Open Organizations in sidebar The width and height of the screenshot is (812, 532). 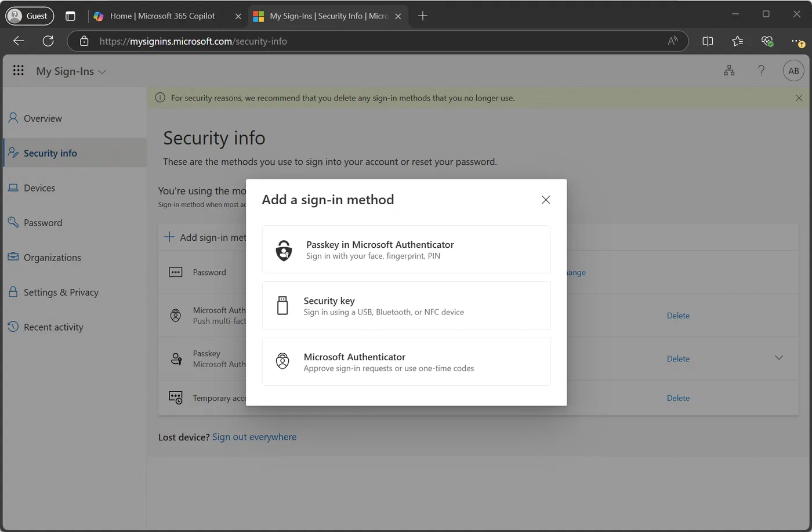[75, 258]
